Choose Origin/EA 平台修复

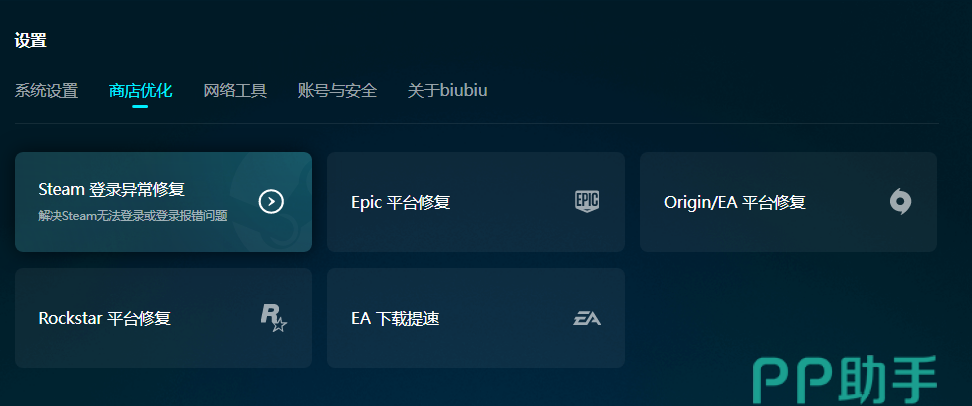[734, 203]
